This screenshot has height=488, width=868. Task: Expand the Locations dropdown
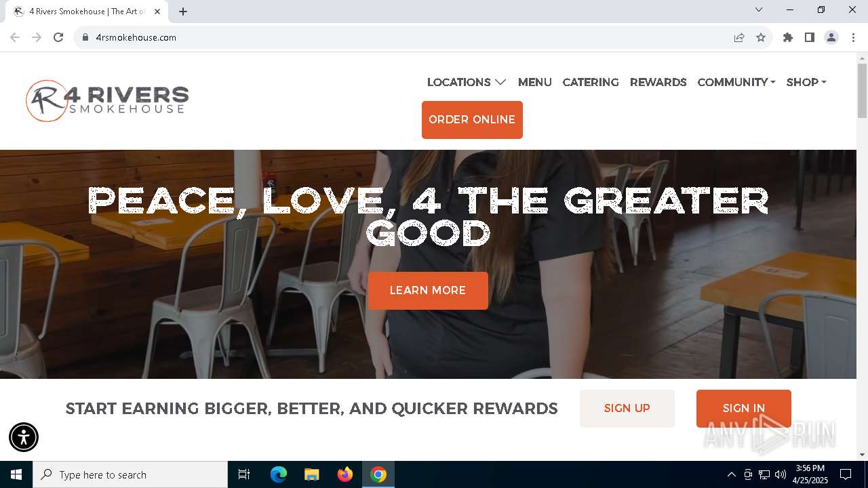467,82
